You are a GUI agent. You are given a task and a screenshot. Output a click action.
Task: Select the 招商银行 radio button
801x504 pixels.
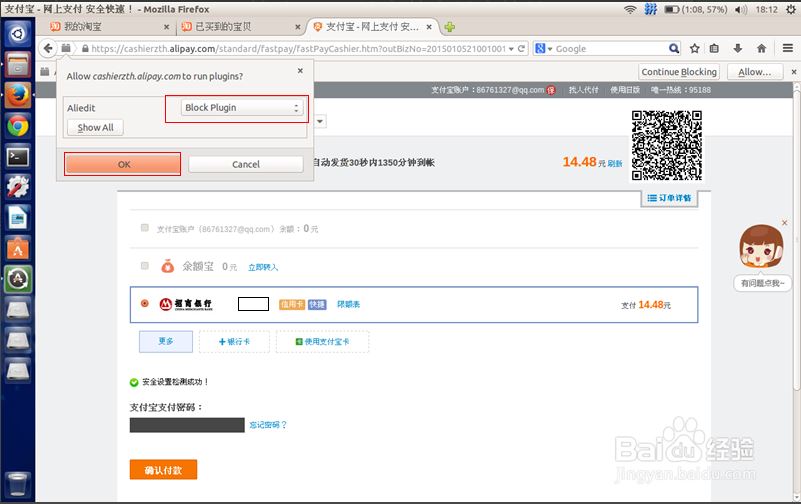145,303
